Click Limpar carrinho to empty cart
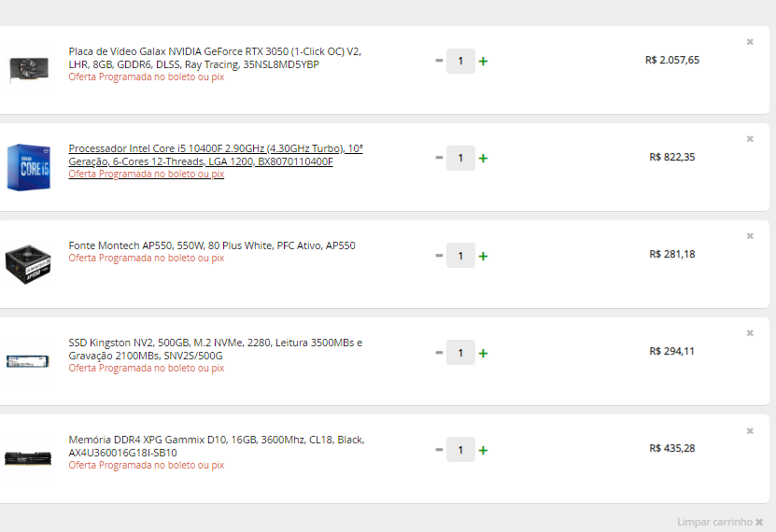 pyautogui.click(x=720, y=522)
